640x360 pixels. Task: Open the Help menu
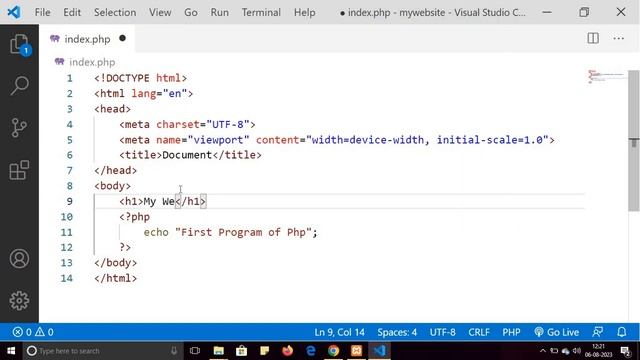(x=304, y=12)
